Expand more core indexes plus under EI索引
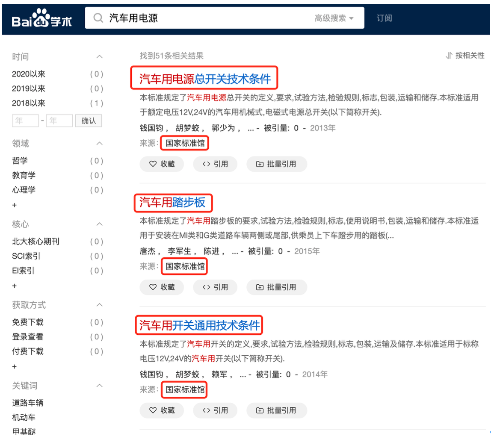491x448 pixels. (15, 286)
